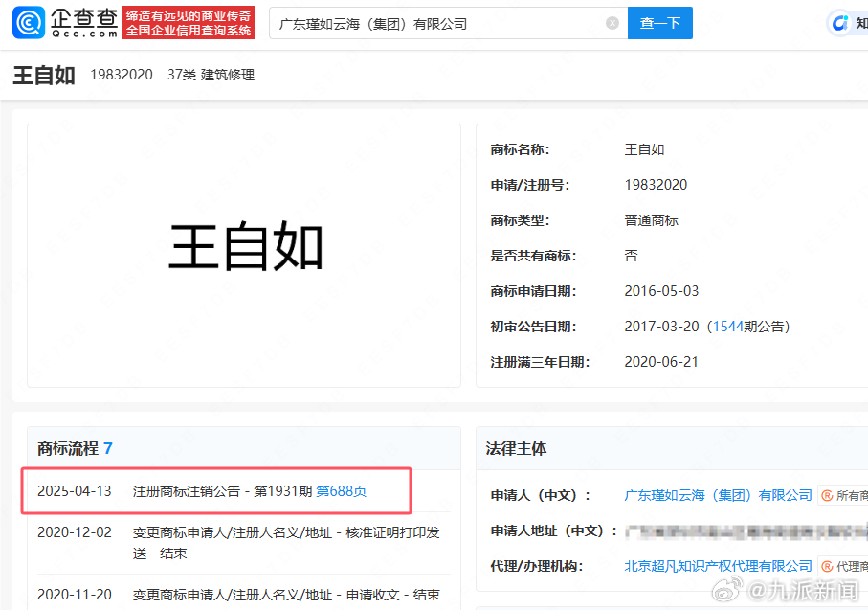The image size is (868, 610).
Task: Select the 2025-04-13 trademark process date
Action: pyautogui.click(x=75, y=491)
